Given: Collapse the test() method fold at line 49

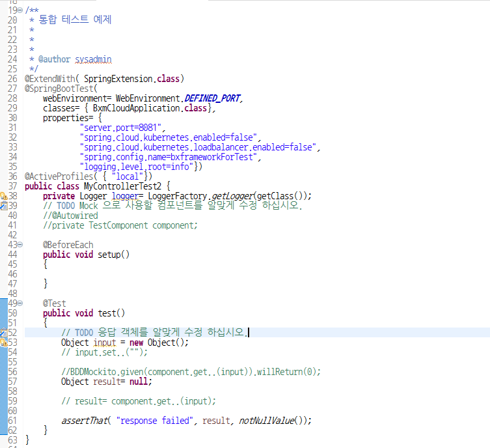Looking at the screenshot, I should (20, 303).
